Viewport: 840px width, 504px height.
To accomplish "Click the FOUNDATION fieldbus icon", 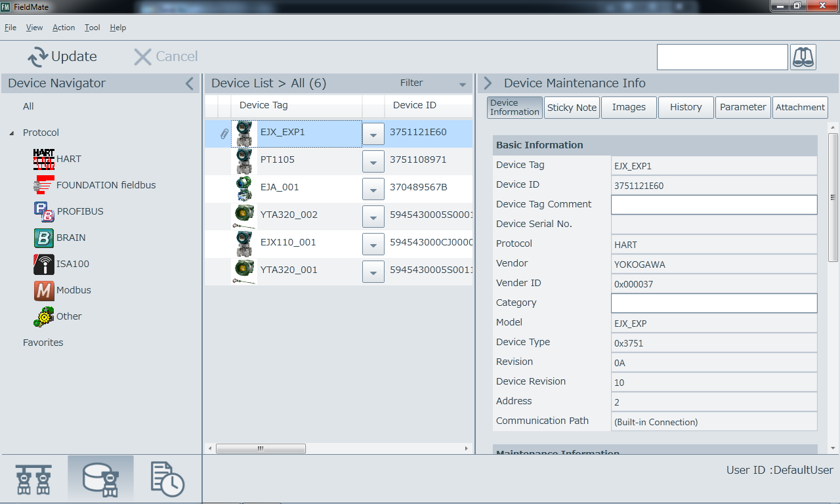I will click(x=44, y=185).
